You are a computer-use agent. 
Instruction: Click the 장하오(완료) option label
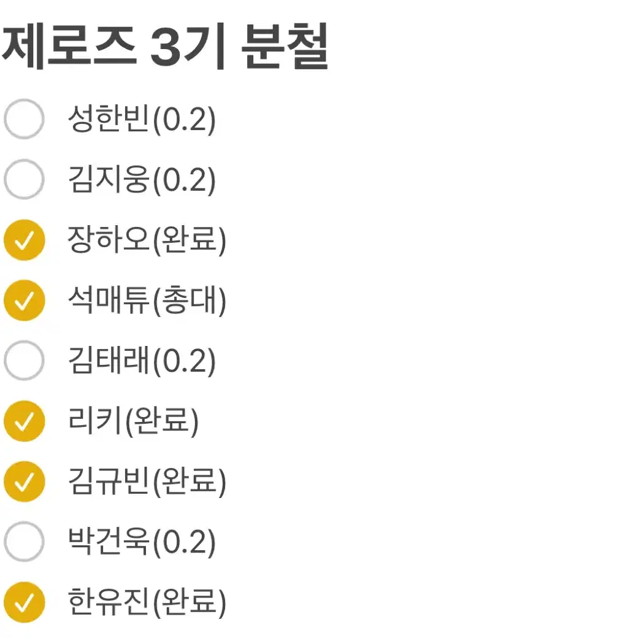[x=147, y=240]
